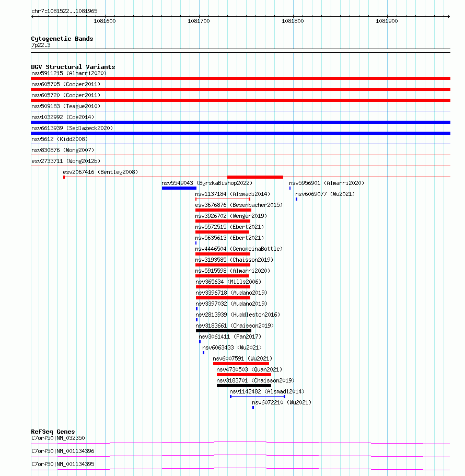The image size is (465, 476).
Task: Click nsv2813939 (Huddleston2016) label
Action: click(x=238, y=315)
